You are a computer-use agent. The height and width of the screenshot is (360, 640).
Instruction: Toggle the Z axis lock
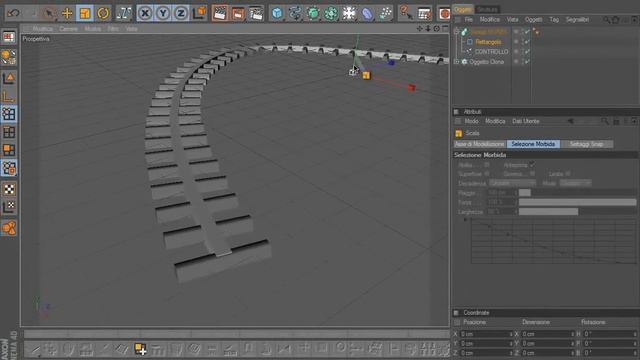pos(181,13)
